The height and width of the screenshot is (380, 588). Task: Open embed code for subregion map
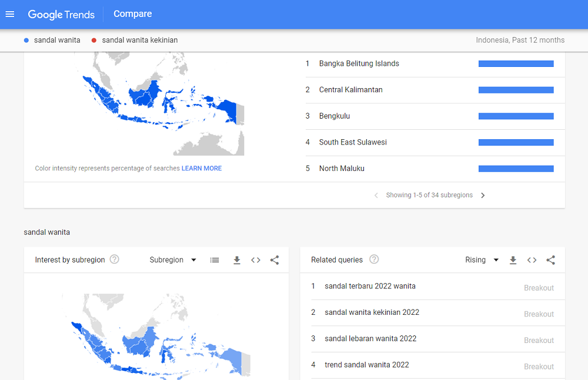(x=256, y=260)
